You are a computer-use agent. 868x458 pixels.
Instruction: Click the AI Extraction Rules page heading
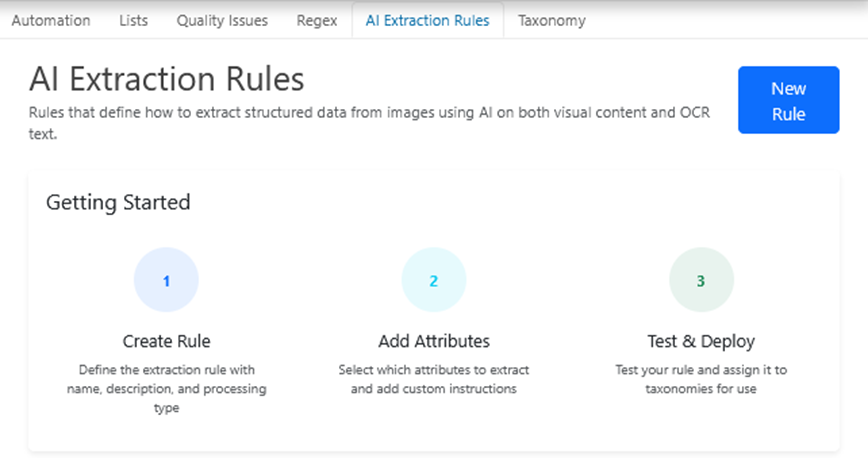point(166,79)
